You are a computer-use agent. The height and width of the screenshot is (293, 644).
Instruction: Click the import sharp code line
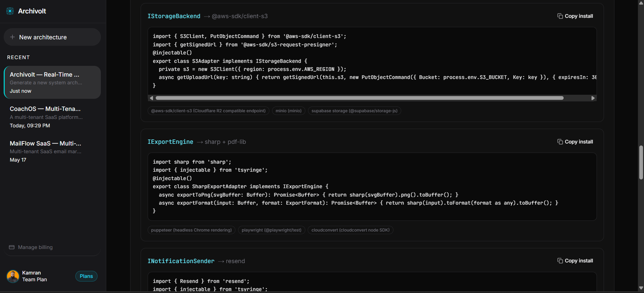[x=192, y=162]
